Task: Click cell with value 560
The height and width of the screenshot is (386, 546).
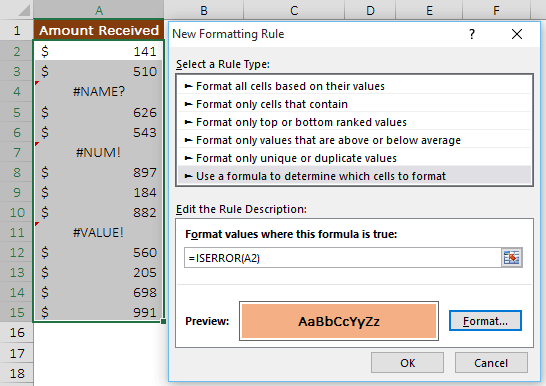Action: pyautogui.click(x=99, y=252)
